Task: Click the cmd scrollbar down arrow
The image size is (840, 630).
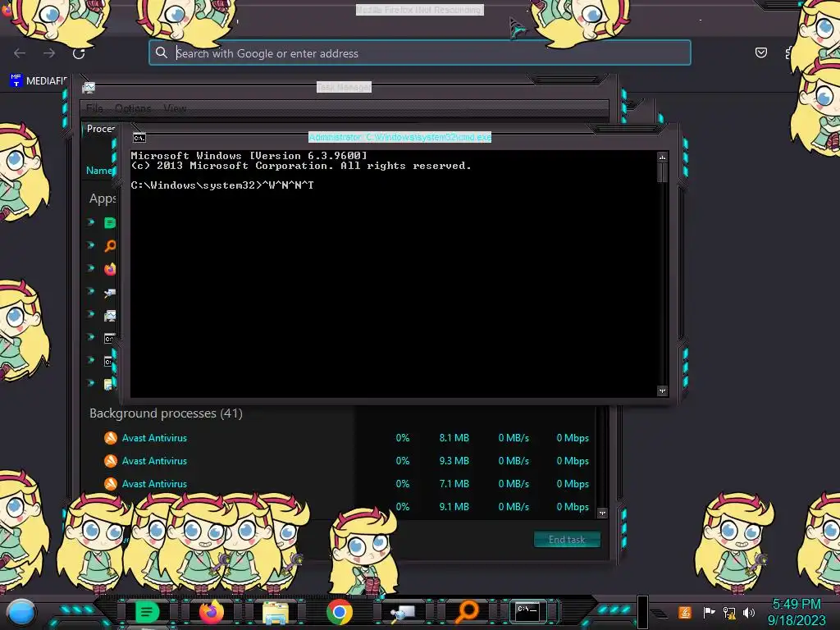Action: pyautogui.click(x=662, y=391)
